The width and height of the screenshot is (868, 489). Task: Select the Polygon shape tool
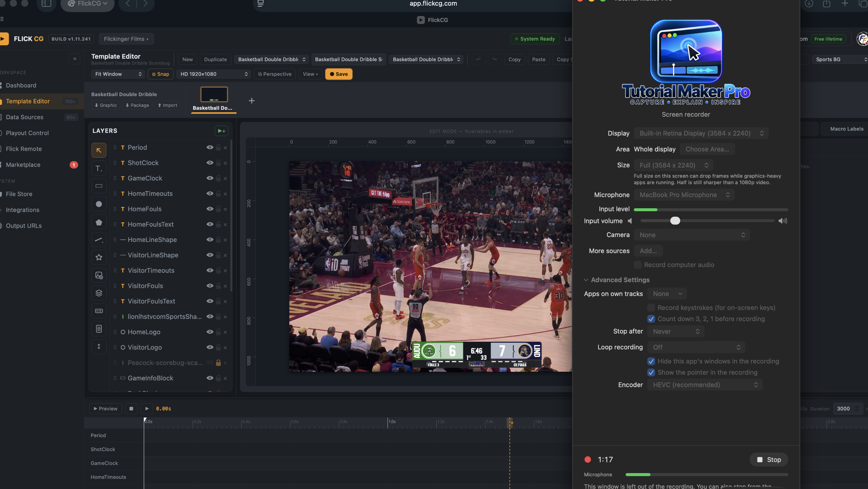click(99, 222)
